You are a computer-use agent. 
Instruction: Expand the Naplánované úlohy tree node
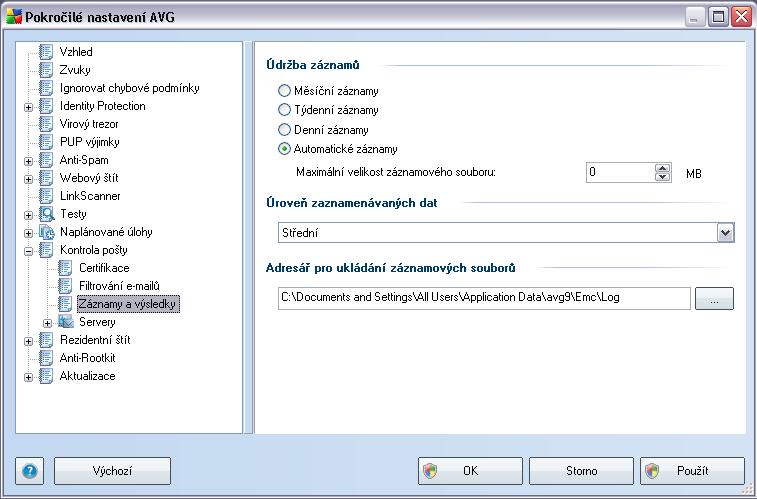tap(28, 233)
